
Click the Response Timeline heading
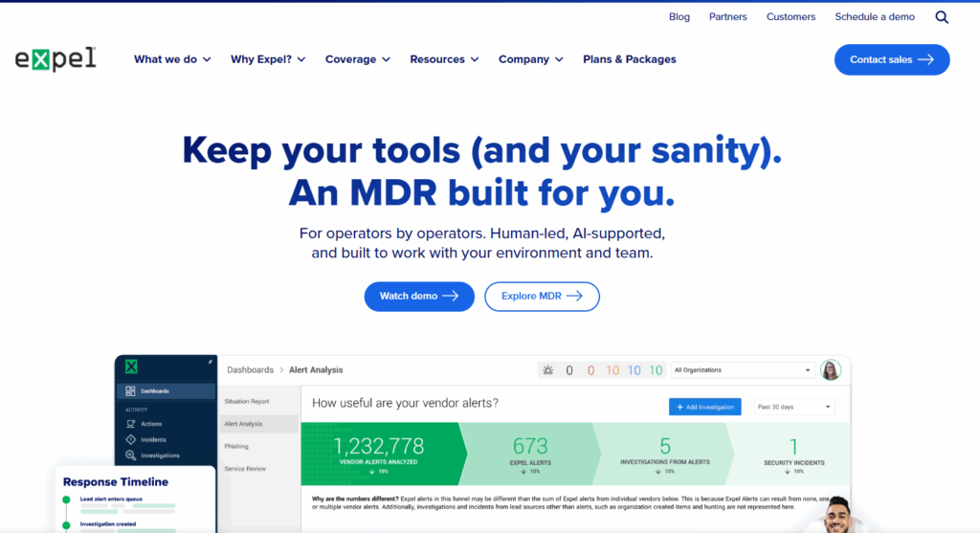tap(116, 481)
